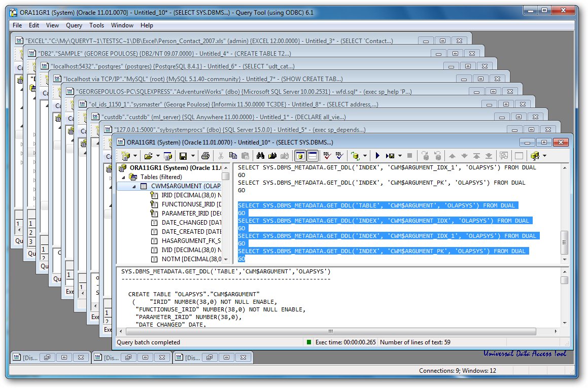
Task: Click the Open folder icon
Action: coord(148,156)
